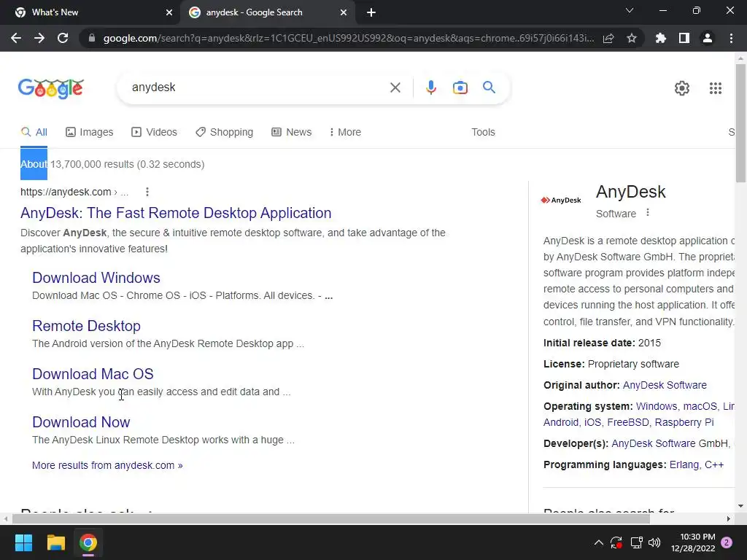Open AnyDesk: The Fast Remote Desktop Application
Screen dimensions: 747x560
(x=176, y=213)
